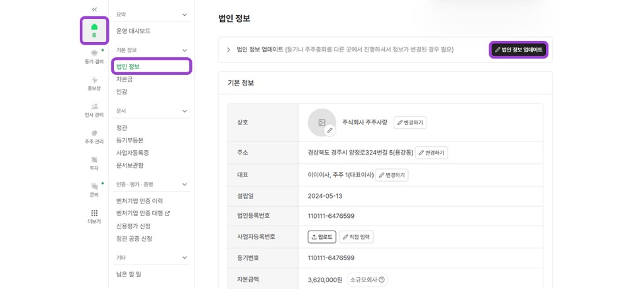Collapse the 요약 section
This screenshot has height=289, width=644.
click(x=184, y=14)
